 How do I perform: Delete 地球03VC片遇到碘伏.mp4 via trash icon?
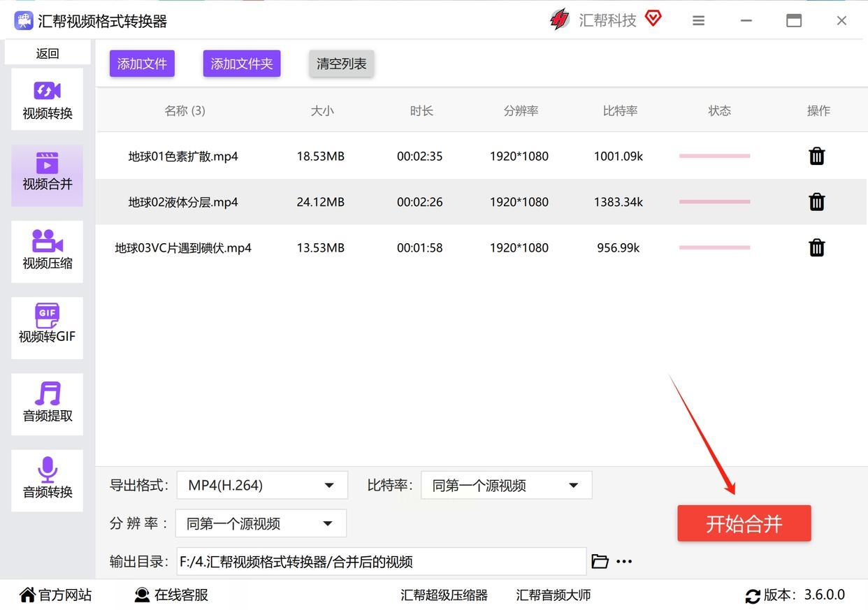(816, 247)
